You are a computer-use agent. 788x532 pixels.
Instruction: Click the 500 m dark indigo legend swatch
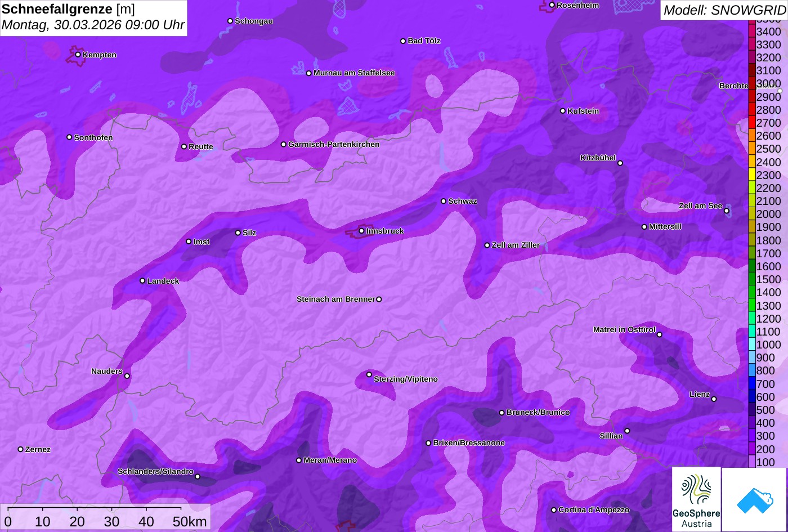751,410
